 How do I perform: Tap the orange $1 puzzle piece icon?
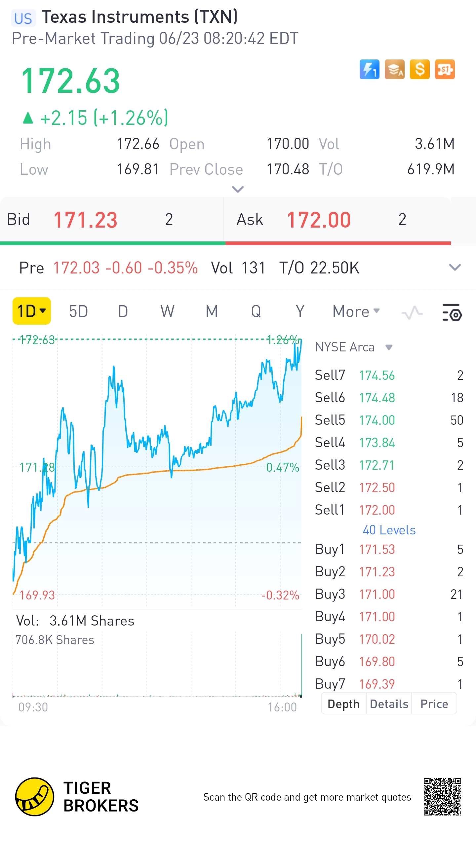445,69
